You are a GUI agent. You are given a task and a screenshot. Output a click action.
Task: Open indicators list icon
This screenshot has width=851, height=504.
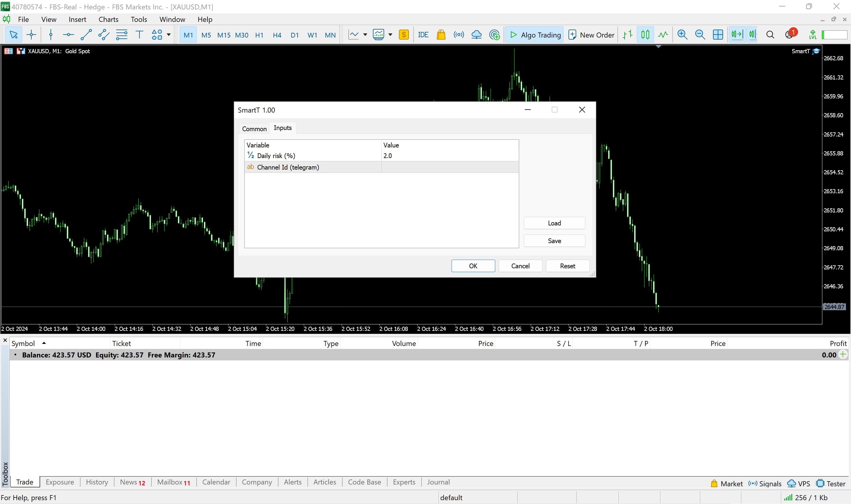point(378,35)
